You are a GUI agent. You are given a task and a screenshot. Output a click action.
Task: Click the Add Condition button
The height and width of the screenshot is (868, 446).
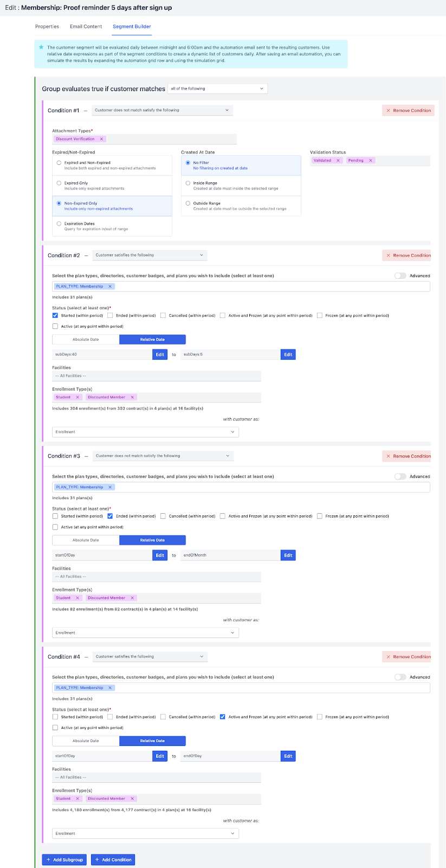pyautogui.click(x=113, y=860)
